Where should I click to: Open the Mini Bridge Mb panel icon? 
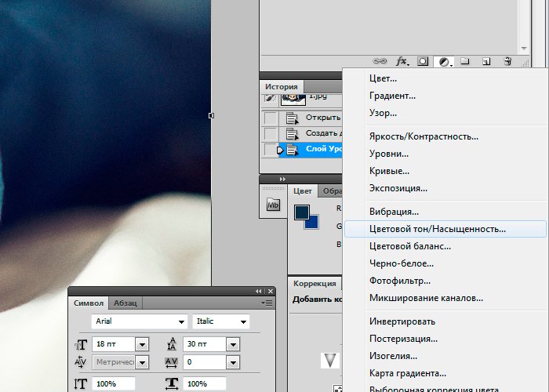coord(273,205)
